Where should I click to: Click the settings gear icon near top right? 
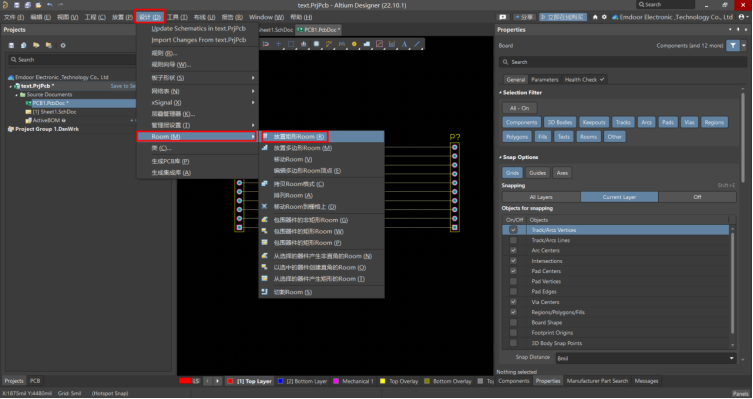click(x=604, y=17)
